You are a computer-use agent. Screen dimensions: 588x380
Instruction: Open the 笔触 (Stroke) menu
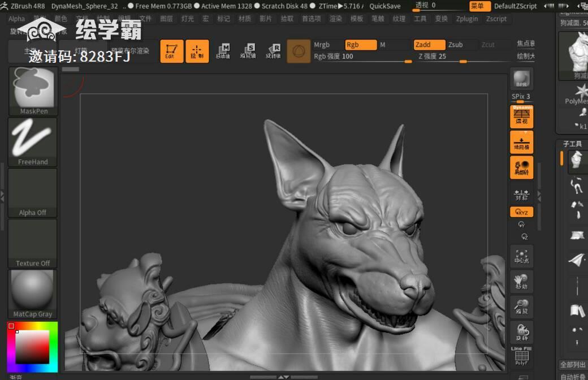(378, 19)
